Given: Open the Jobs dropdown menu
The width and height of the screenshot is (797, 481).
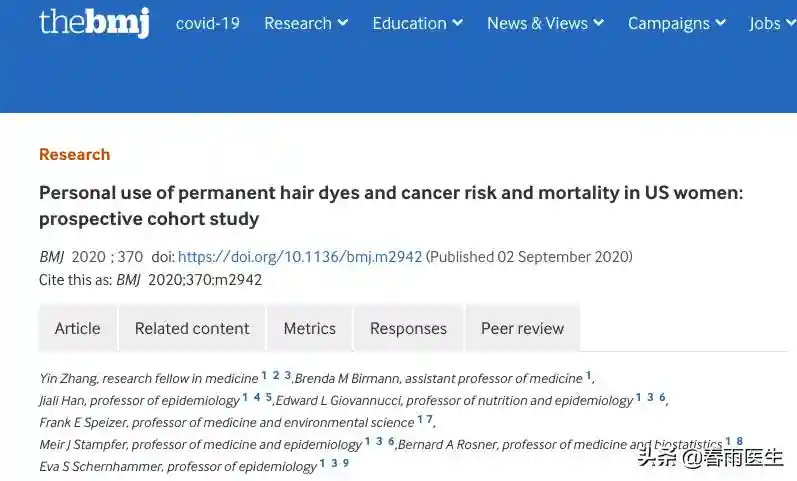Looking at the screenshot, I should click(x=771, y=23).
